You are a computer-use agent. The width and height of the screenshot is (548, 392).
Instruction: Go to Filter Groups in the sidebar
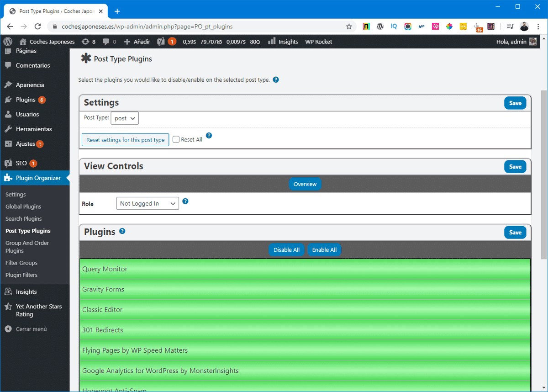(21, 263)
